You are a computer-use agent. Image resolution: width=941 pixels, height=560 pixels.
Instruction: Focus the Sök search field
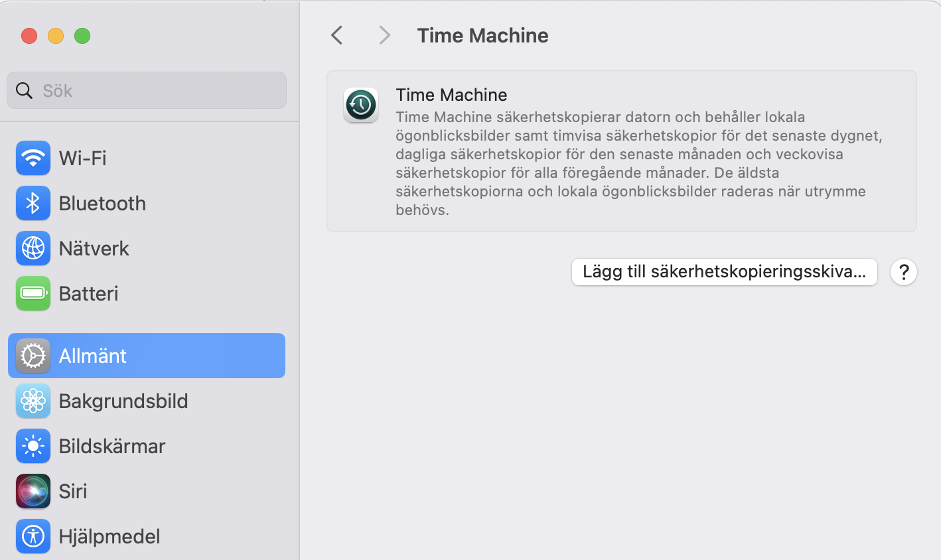point(147,90)
